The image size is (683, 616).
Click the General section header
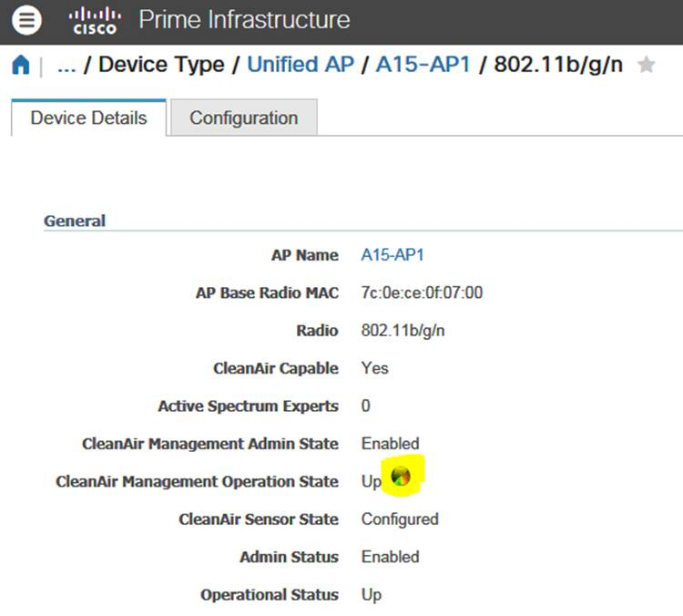(x=75, y=221)
